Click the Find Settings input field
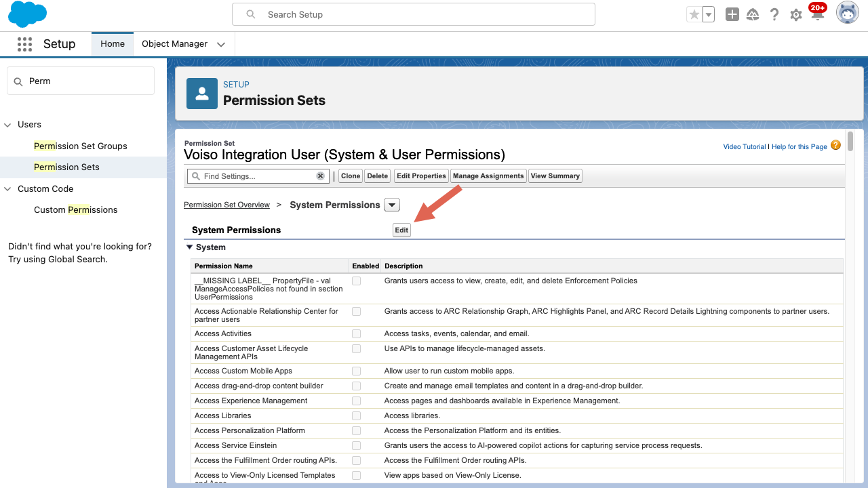 coord(258,176)
